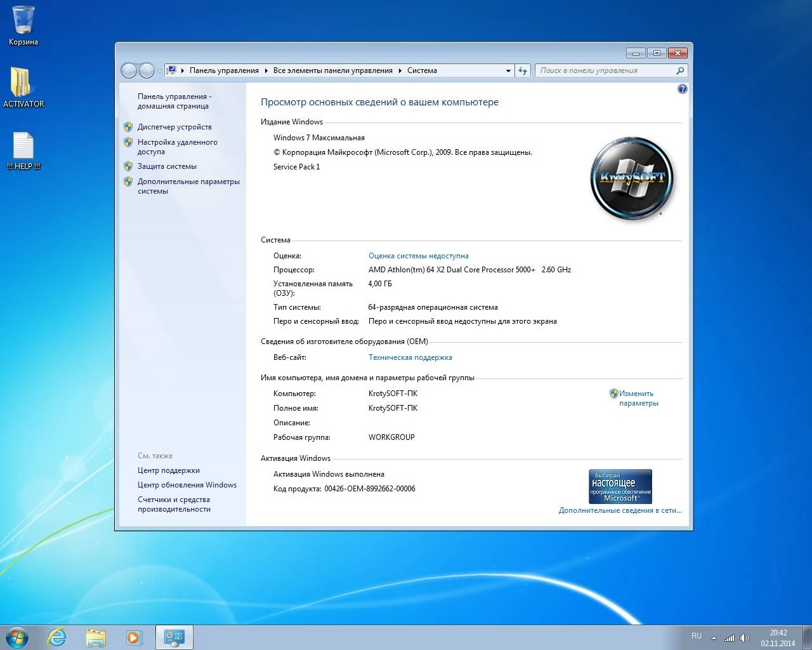Viewport: 812px width, 650px height.
Task: Click Оценка системы недоступна link
Action: [419, 256]
